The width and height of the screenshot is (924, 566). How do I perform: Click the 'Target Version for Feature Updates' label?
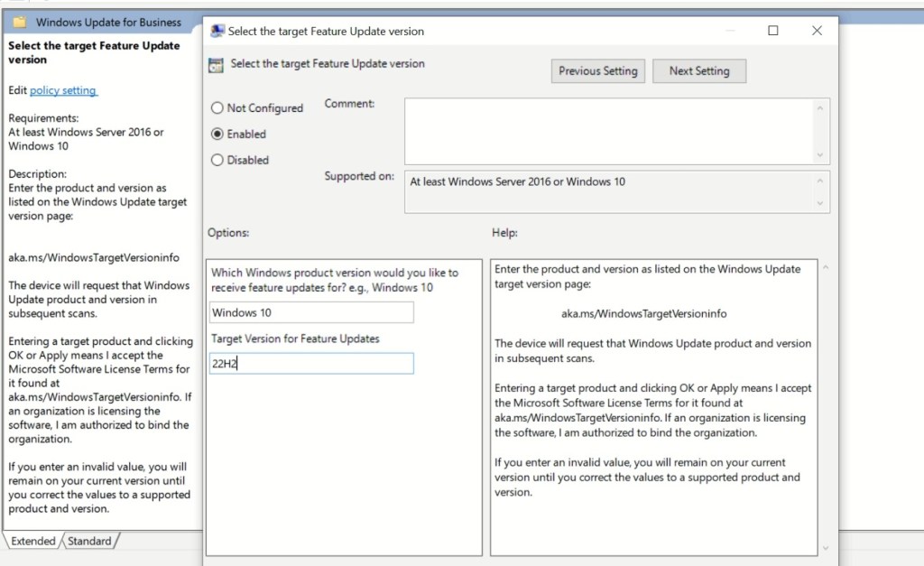click(x=295, y=339)
